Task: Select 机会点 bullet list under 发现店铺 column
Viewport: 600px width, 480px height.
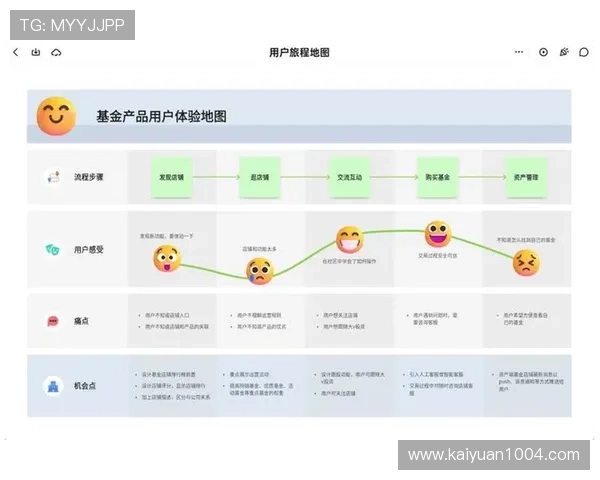Action: coord(173,386)
